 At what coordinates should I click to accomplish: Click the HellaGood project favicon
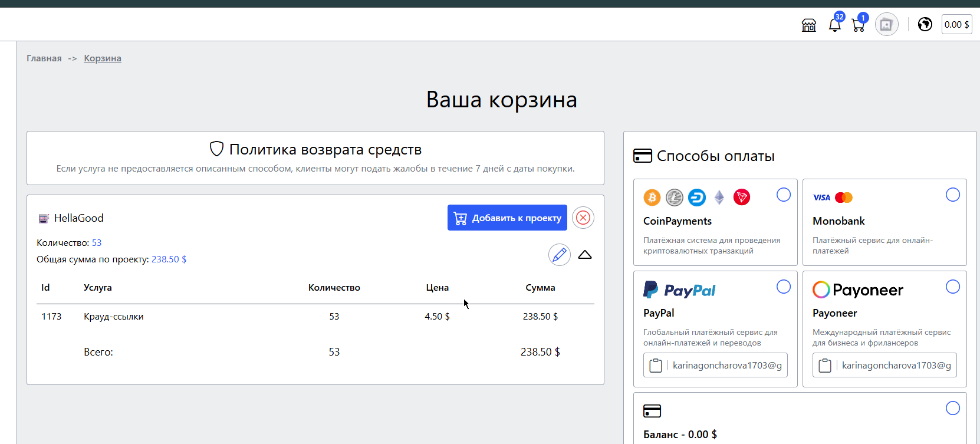pyautogui.click(x=44, y=219)
